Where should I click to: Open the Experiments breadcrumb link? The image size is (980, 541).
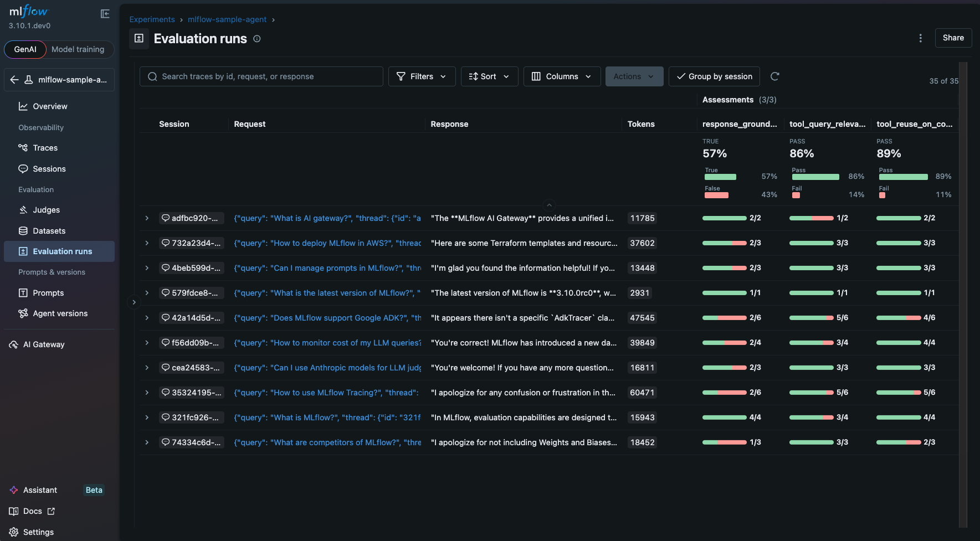(152, 19)
